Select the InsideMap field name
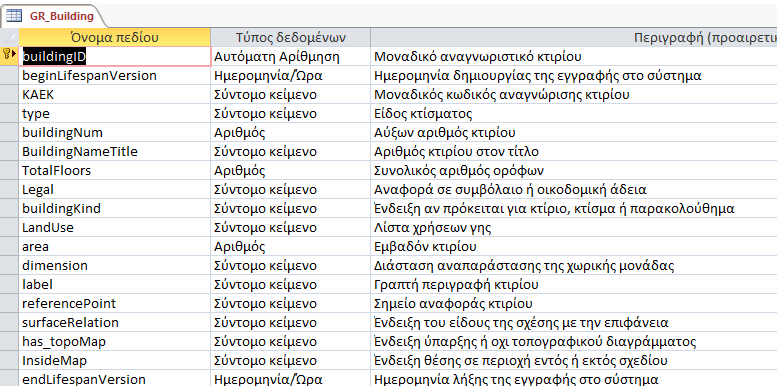Screen dimensions: 777x389 [114, 360]
